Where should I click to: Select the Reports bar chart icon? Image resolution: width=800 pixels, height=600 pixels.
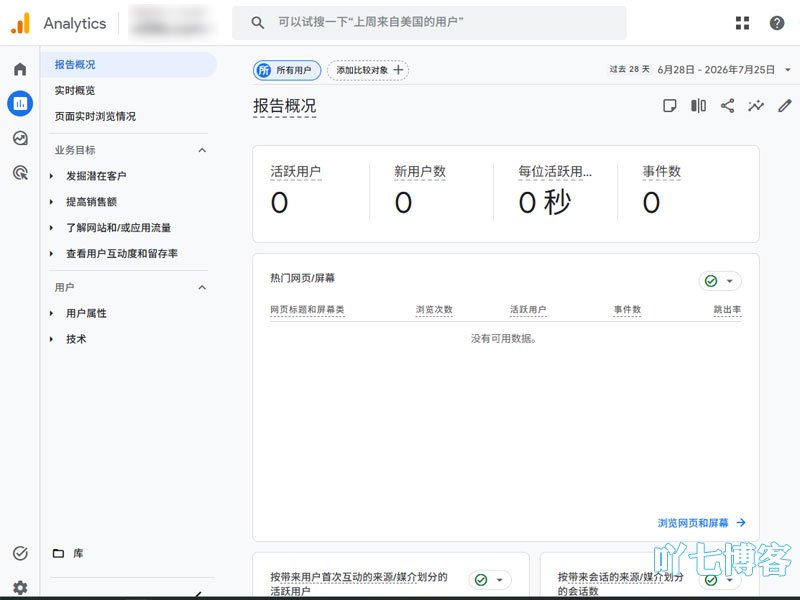(20, 104)
